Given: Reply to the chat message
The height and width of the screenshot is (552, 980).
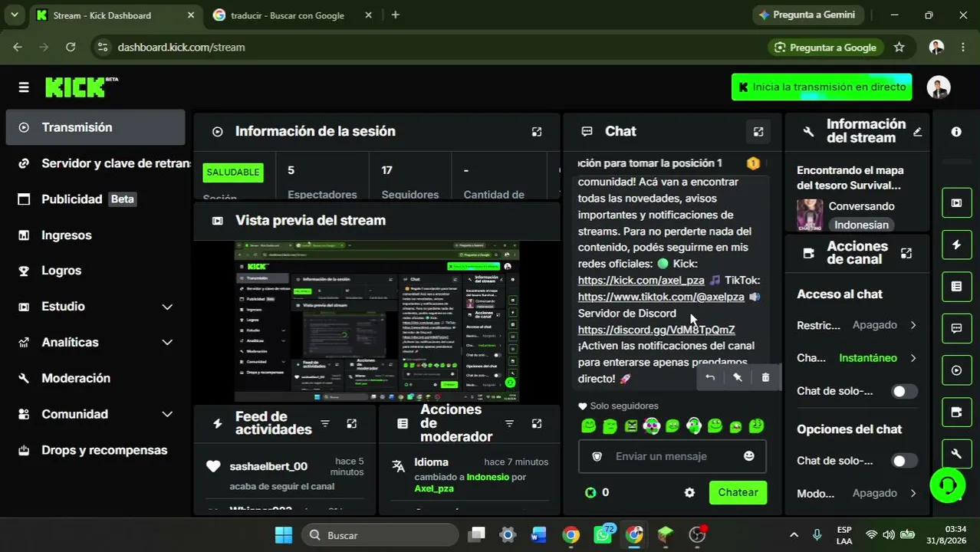Looking at the screenshot, I should [710, 377].
